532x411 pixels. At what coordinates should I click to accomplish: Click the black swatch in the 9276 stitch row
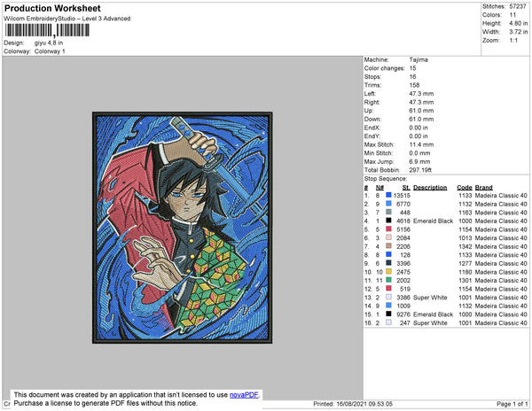388,314
